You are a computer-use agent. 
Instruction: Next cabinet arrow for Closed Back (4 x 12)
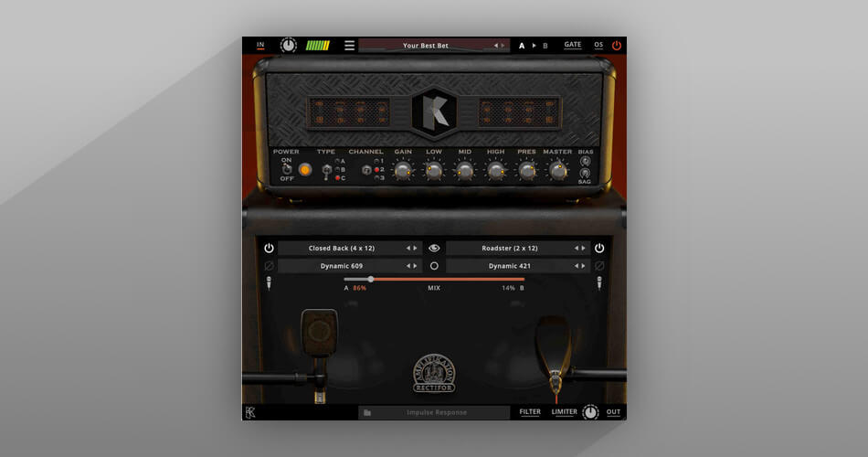click(x=415, y=249)
